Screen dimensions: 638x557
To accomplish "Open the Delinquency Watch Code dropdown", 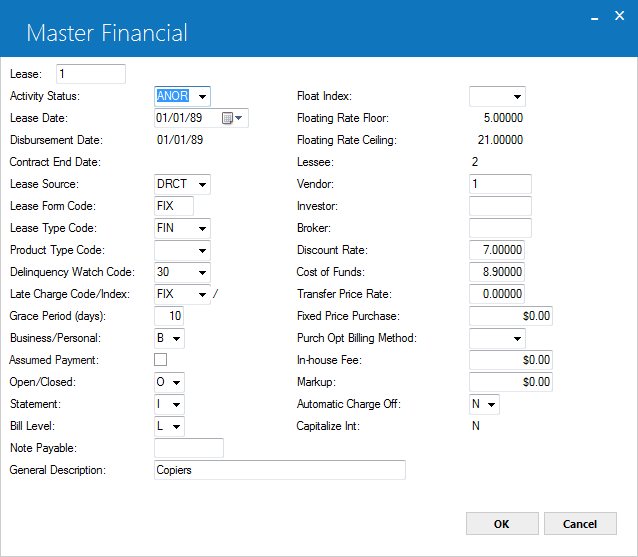I will 202,272.
